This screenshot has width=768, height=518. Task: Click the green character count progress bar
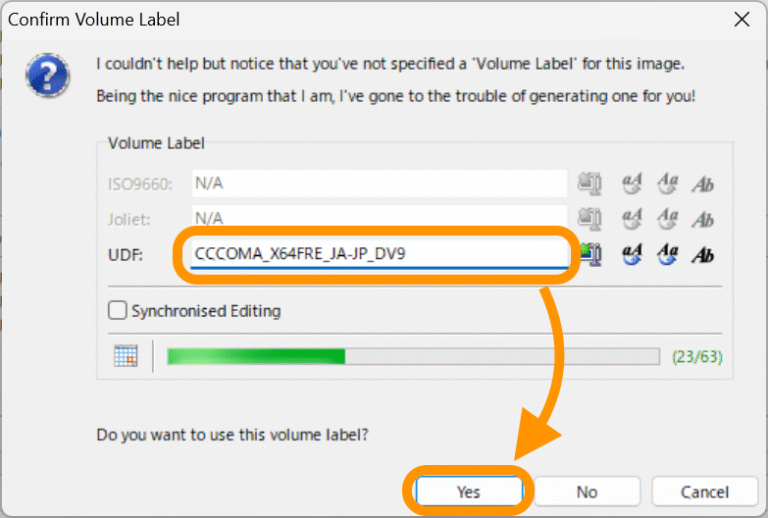pos(413,356)
